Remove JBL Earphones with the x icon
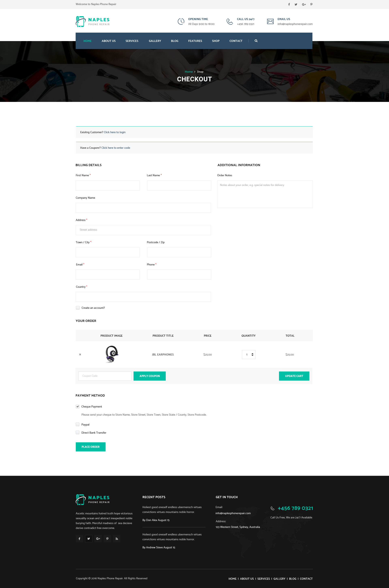This screenshot has width=389, height=588. click(80, 354)
